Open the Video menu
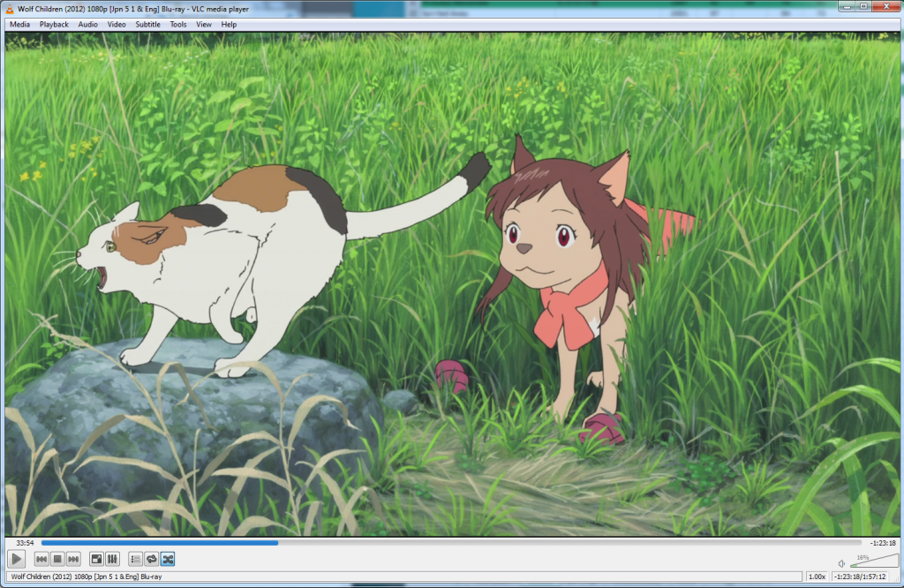The width and height of the screenshot is (904, 588). pos(117,24)
